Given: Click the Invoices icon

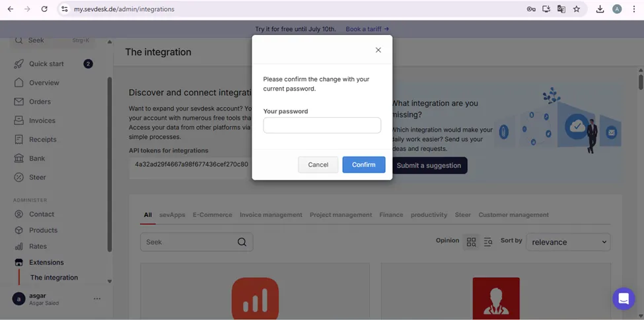Looking at the screenshot, I should pyautogui.click(x=18, y=120).
